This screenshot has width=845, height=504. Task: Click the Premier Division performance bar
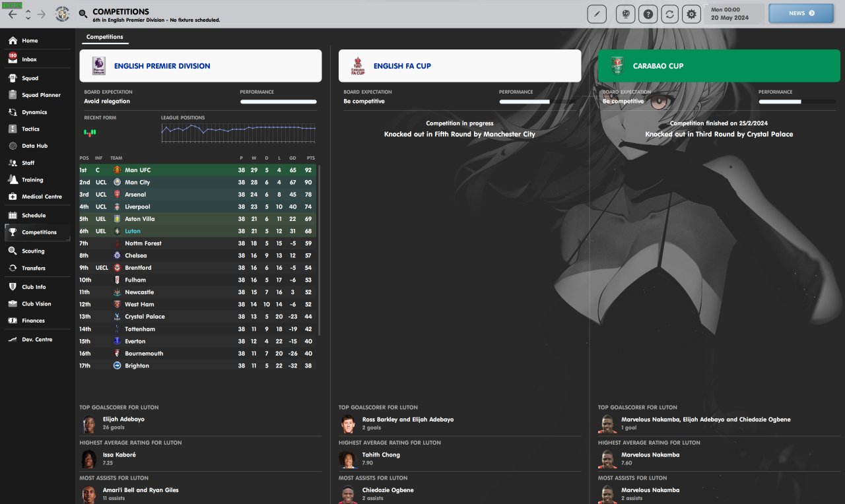tap(279, 102)
